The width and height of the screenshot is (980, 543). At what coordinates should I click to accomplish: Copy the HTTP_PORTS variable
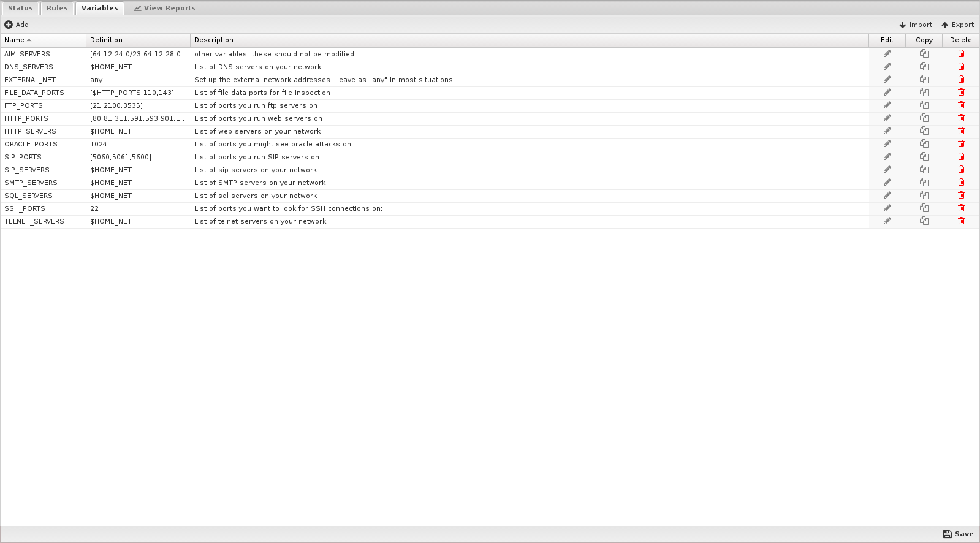[924, 118]
